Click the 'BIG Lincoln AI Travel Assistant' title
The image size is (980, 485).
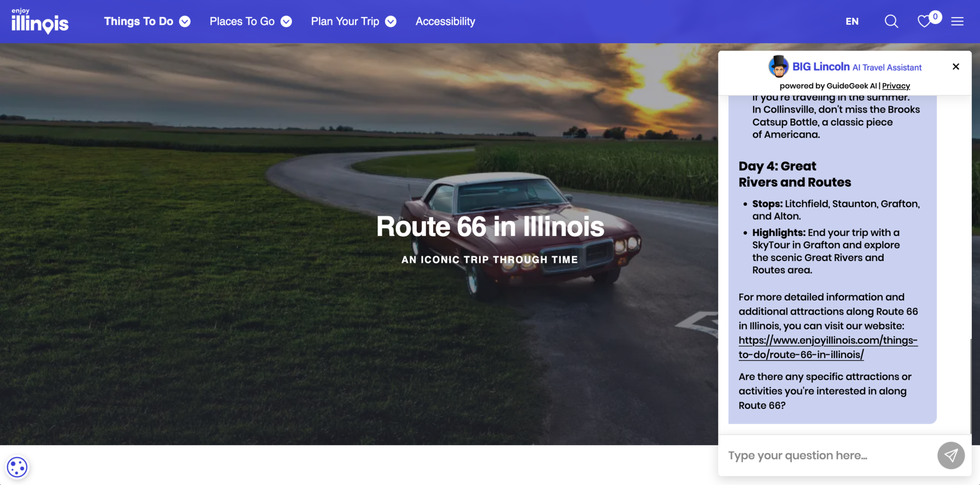(x=857, y=67)
